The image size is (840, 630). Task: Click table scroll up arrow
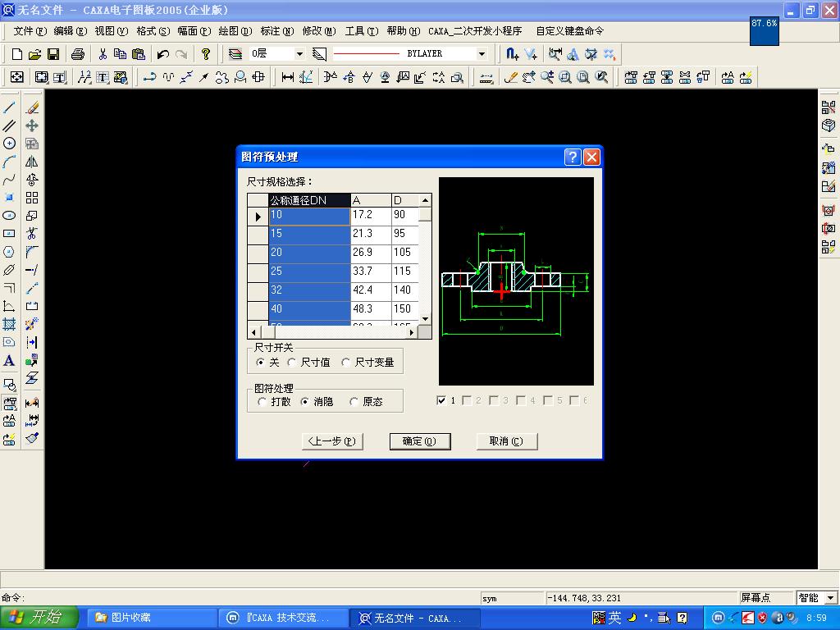click(425, 200)
